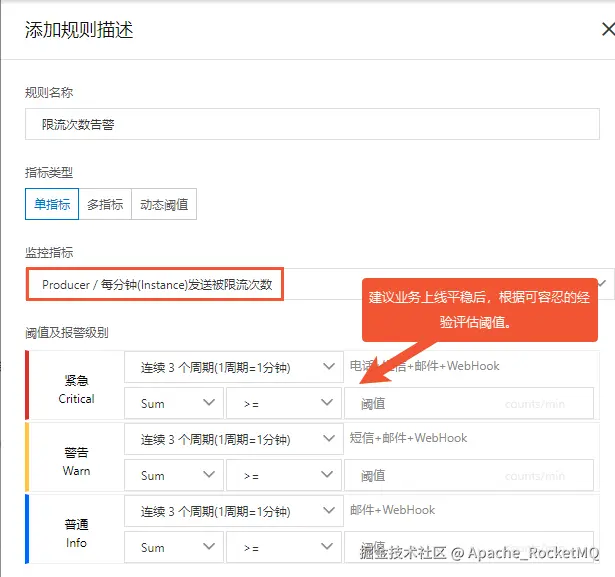Click the 添加规则描述 dialog title

tap(79, 30)
